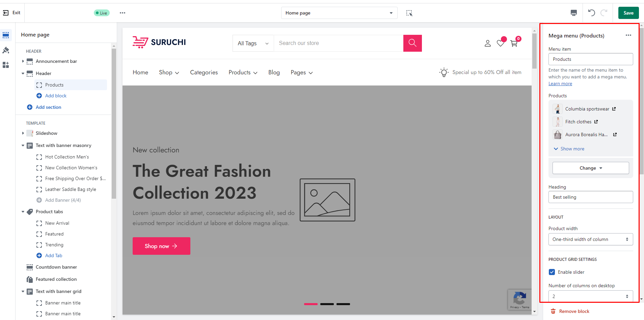Open Product width dropdown
The image size is (644, 320).
coord(590,239)
